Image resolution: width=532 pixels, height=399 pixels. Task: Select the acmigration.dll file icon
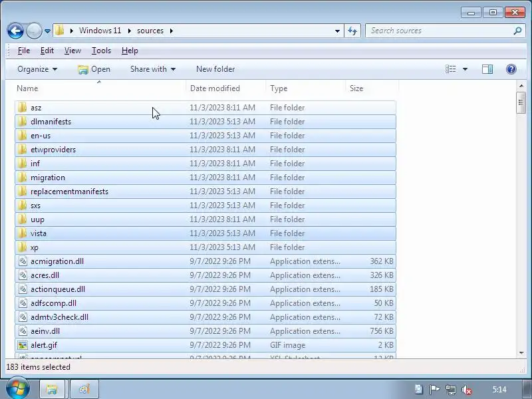click(x=23, y=261)
